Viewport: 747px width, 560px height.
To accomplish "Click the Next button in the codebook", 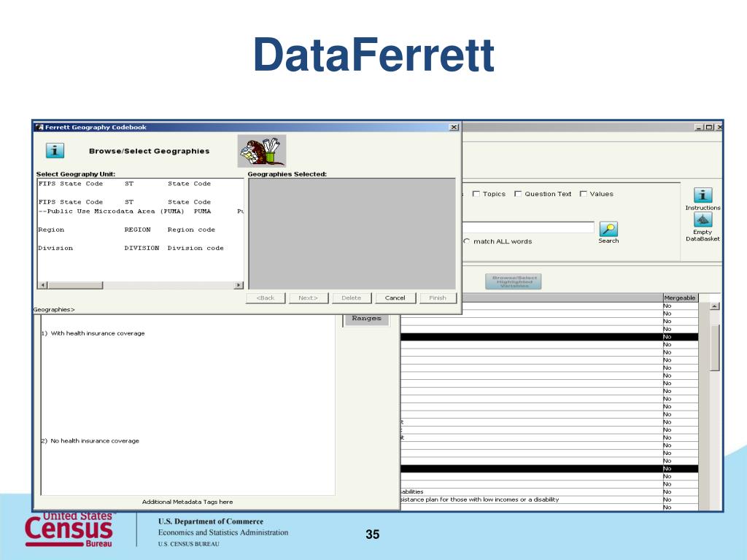I will click(x=308, y=298).
